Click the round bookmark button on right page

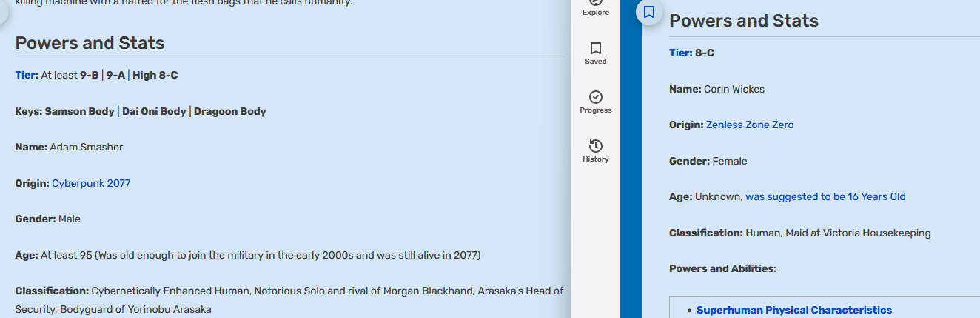coord(649,12)
